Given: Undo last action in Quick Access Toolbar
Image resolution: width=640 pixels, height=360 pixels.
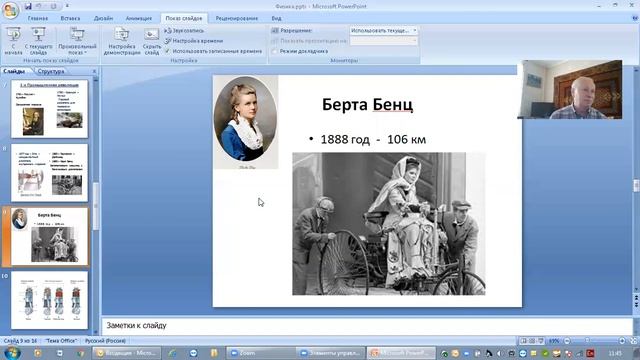Looking at the screenshot, I should [39, 6].
